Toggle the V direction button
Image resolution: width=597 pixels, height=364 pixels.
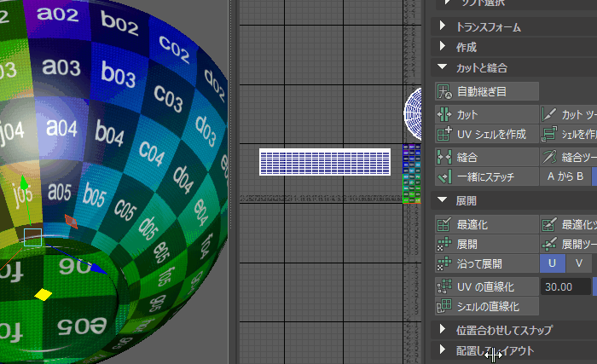[579, 263]
